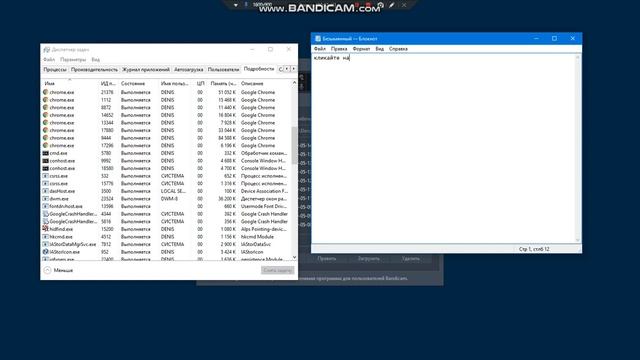
Task: Click fontdrvhost.exe process icon
Action: 46,206
